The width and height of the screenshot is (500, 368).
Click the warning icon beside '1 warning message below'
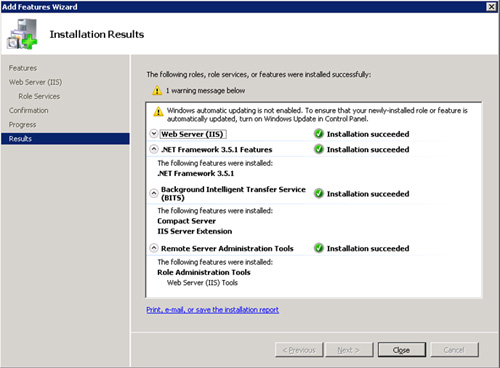(157, 90)
